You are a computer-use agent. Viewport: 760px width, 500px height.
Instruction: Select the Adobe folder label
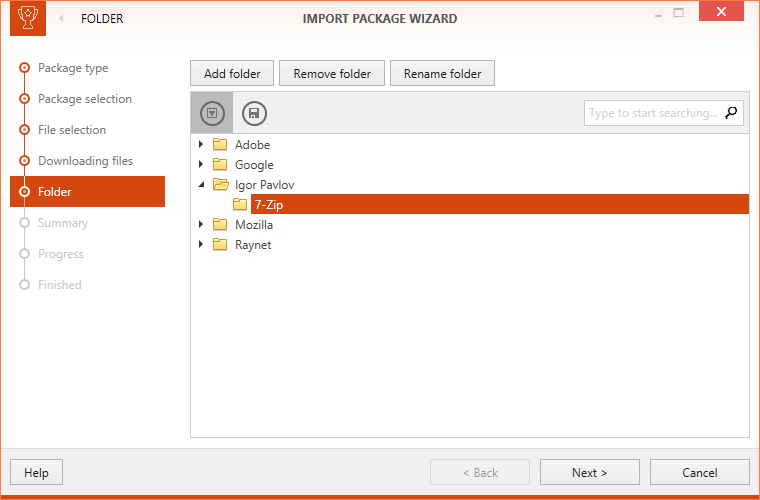point(253,144)
